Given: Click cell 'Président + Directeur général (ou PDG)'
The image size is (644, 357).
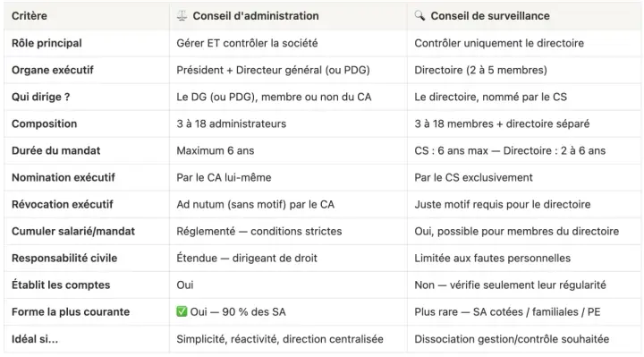Looking at the screenshot, I should click(273, 71).
